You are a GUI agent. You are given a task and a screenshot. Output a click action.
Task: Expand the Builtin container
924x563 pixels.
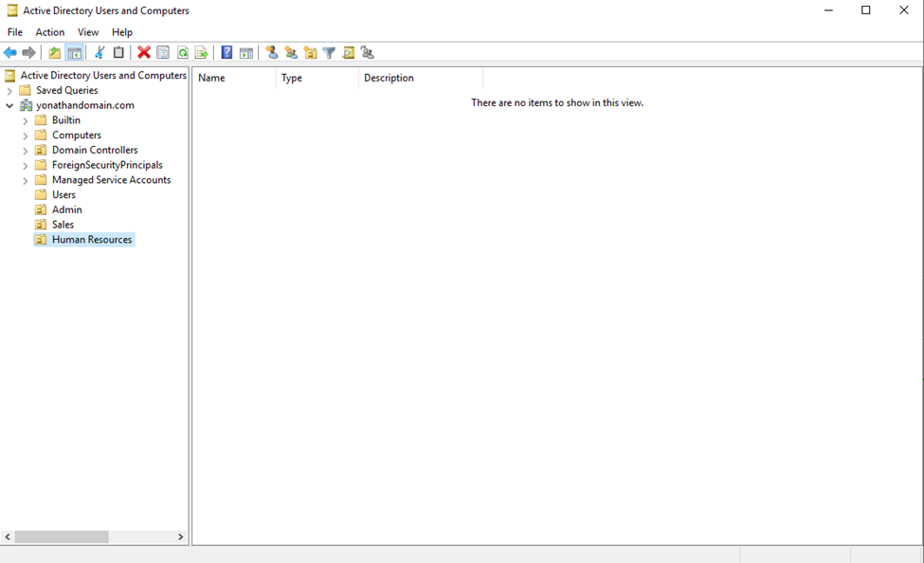(26, 121)
